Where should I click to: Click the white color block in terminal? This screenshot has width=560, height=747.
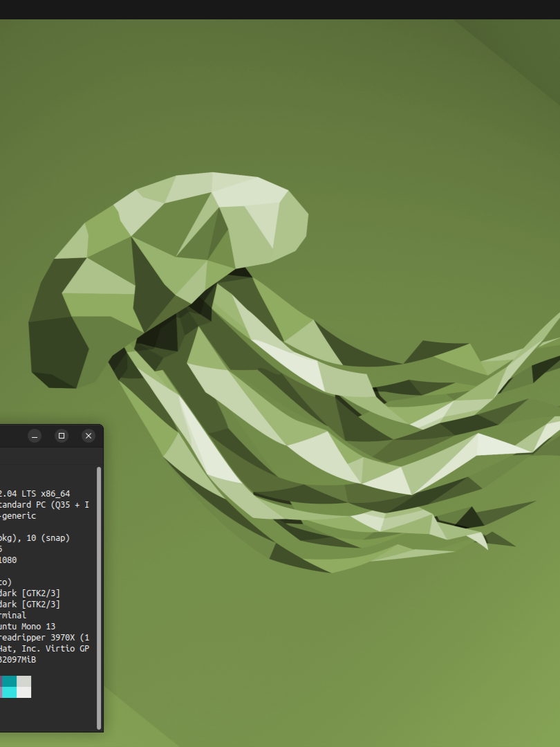point(24,692)
